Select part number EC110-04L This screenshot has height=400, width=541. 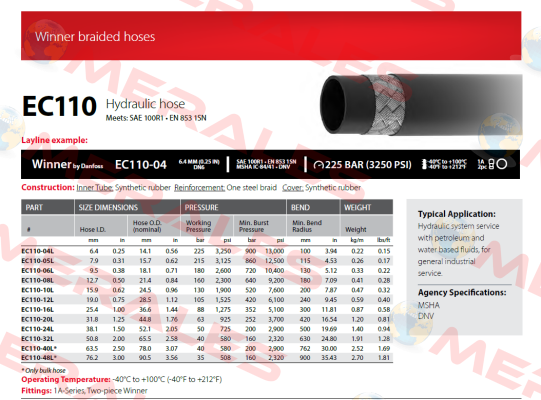pos(38,251)
